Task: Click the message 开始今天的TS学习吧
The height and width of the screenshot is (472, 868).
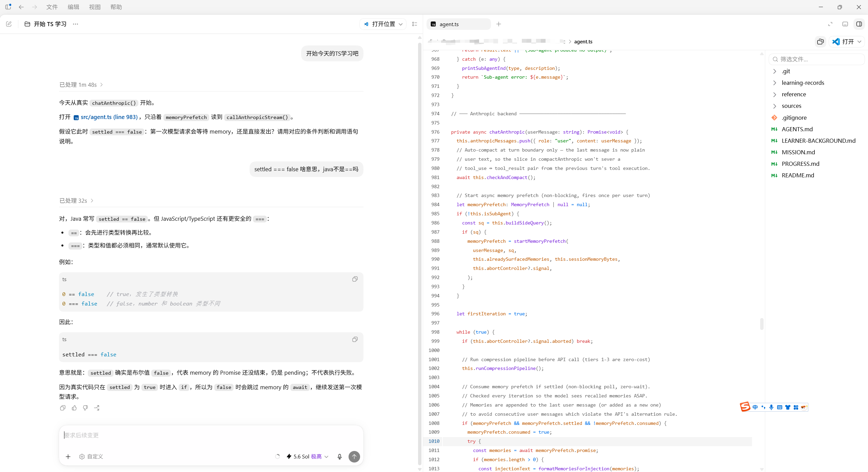Action: [x=332, y=54]
